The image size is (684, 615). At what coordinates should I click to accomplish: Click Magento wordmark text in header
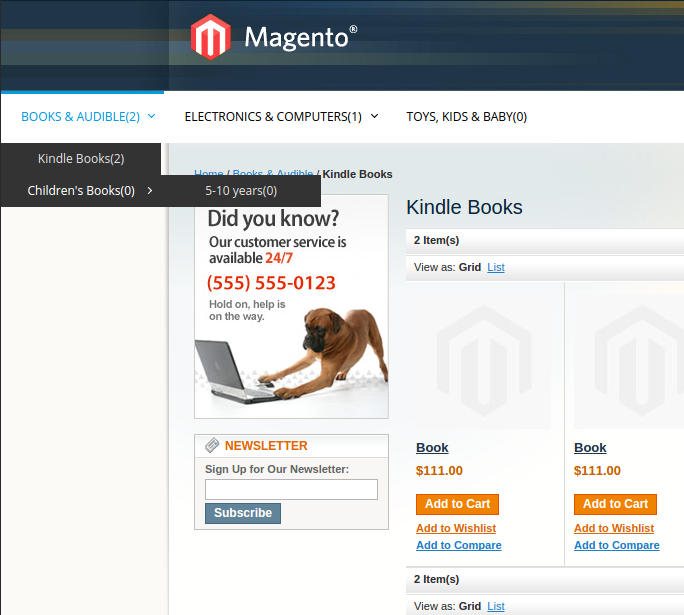point(301,38)
